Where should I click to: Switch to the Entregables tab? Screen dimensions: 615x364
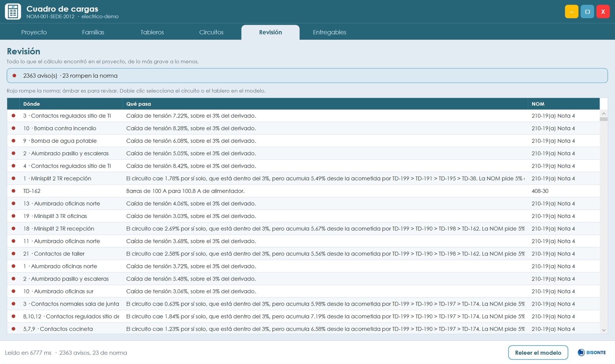pos(329,32)
